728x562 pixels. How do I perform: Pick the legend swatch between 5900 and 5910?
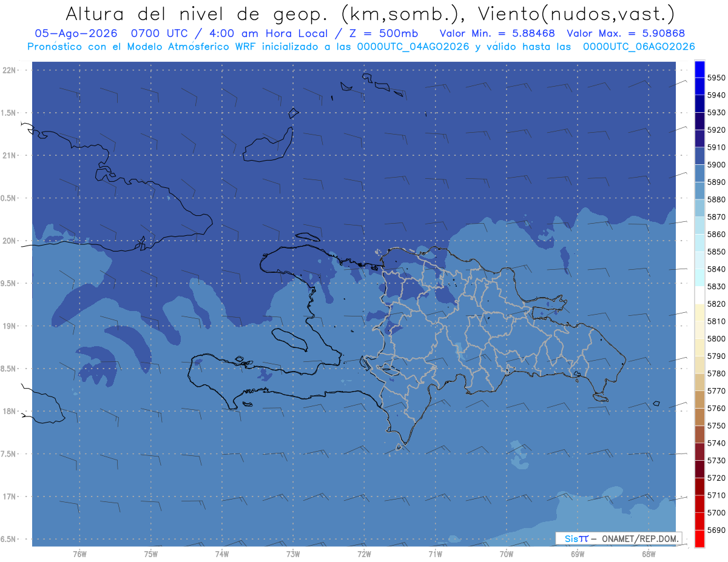tap(699, 156)
